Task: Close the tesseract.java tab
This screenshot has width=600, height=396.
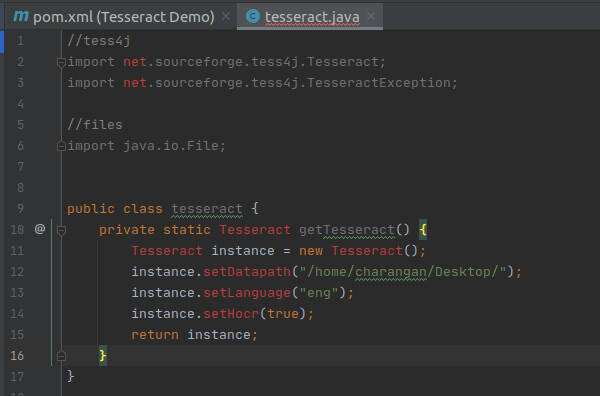Action: (371, 16)
